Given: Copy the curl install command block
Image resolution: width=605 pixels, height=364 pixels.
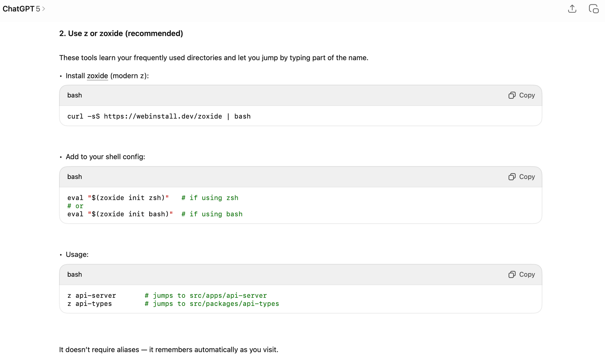Looking at the screenshot, I should click(x=522, y=95).
